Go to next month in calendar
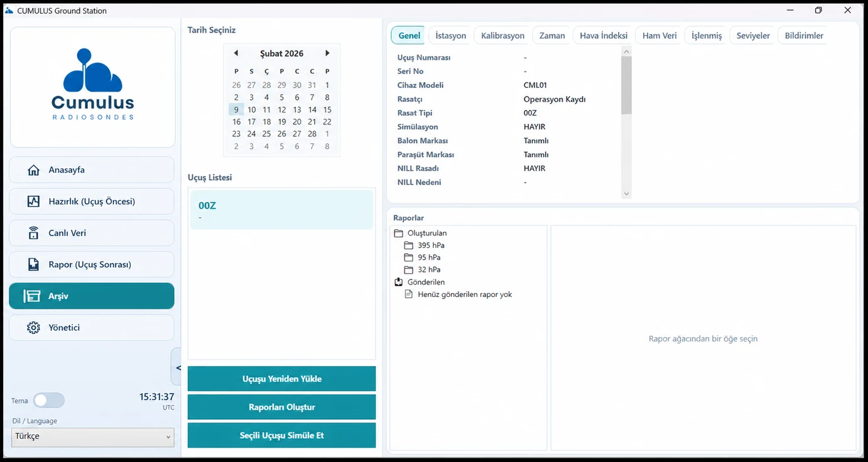Screen dimensions: 868x462 327,53
